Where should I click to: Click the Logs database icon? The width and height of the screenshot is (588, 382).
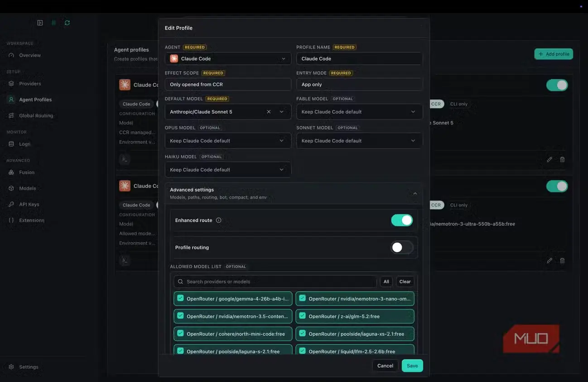[11, 144]
